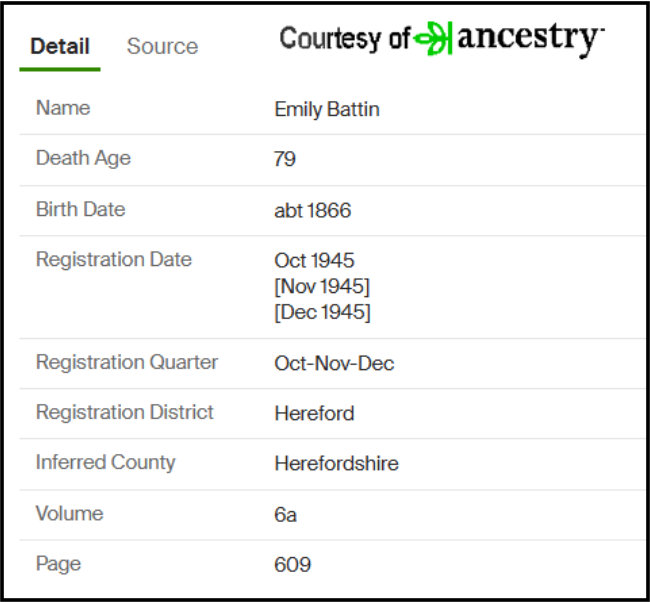Image resolution: width=650 pixels, height=602 pixels.
Task: Select the Page value '609'
Action: (292, 565)
